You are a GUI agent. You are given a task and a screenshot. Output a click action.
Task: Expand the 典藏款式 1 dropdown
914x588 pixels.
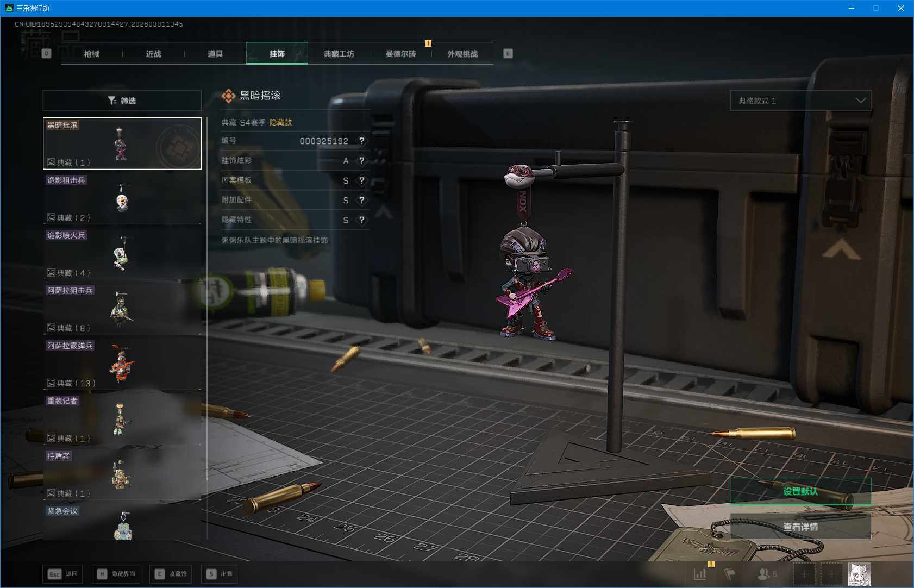(800, 101)
